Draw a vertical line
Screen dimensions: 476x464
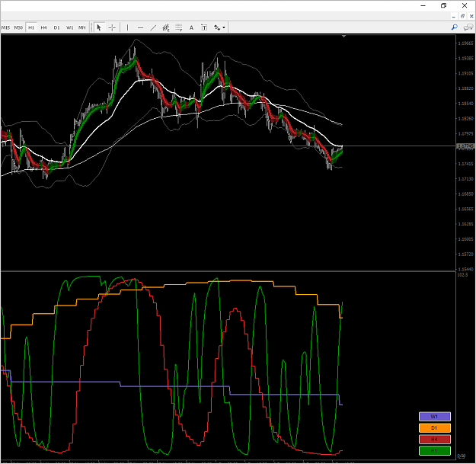pos(127,27)
